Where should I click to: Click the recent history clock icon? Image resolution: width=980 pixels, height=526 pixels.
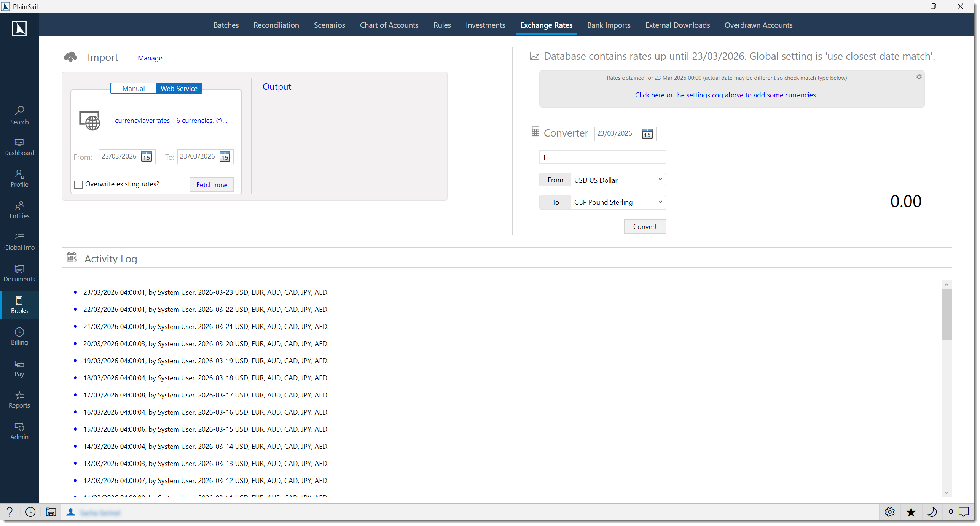pos(30,512)
